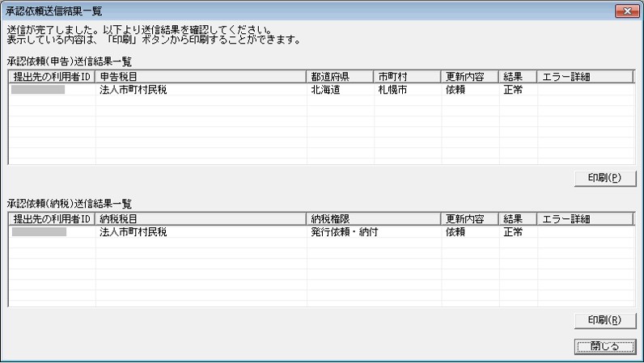The height and width of the screenshot is (363, 644).
Task: Click 結果 header in the 納税 table
Action: [x=518, y=219]
